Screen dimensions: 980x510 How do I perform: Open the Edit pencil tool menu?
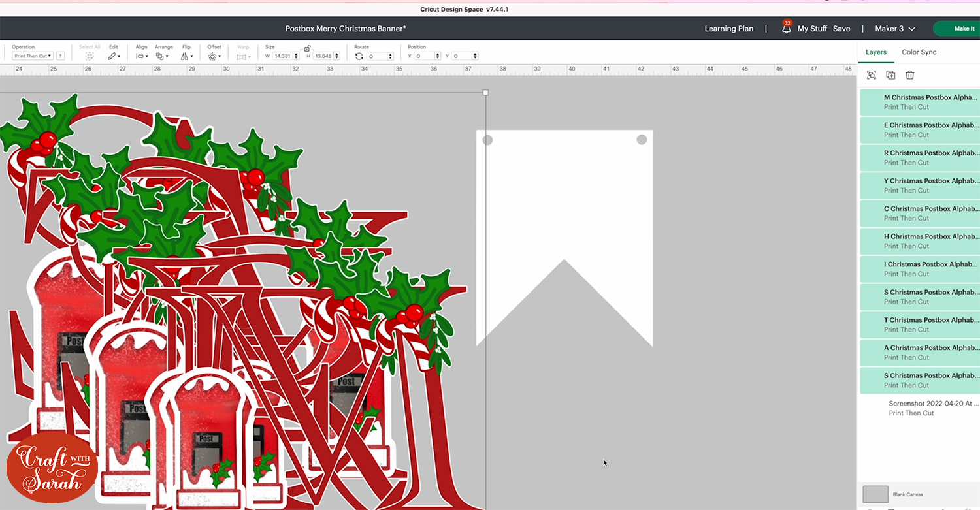click(x=113, y=57)
